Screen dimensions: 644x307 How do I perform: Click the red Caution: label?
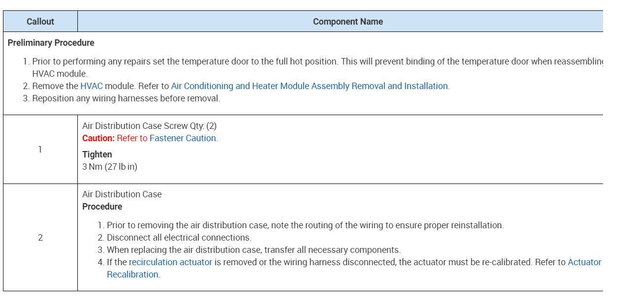point(98,138)
